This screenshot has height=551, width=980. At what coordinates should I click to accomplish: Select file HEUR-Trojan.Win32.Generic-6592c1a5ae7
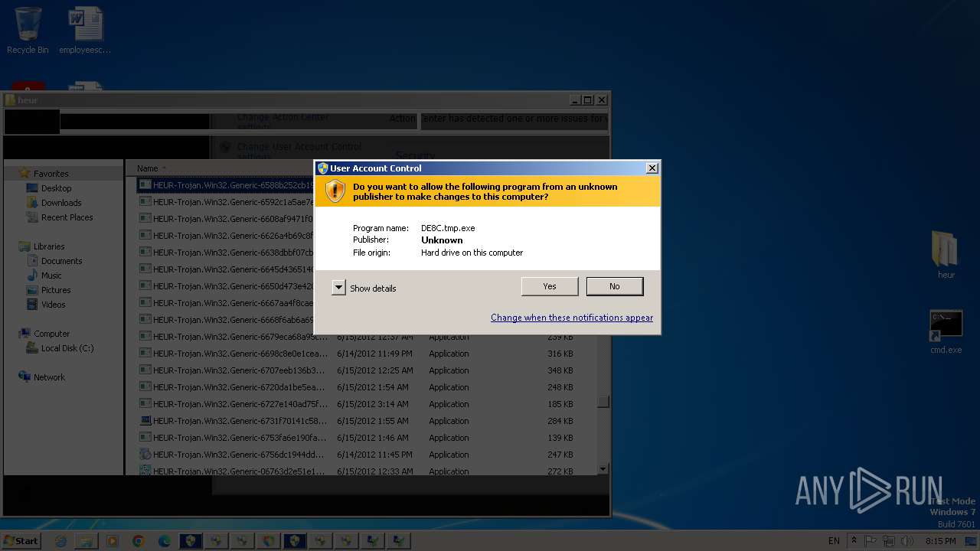(226, 202)
